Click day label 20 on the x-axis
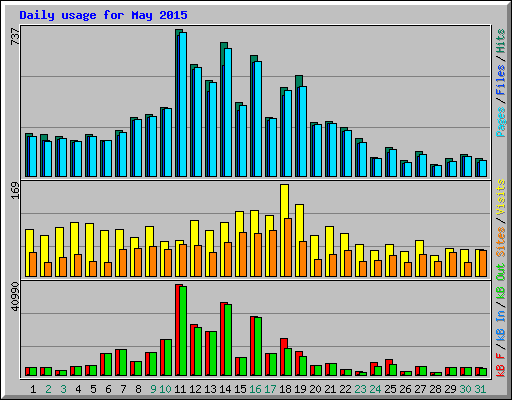 [x=315, y=389]
